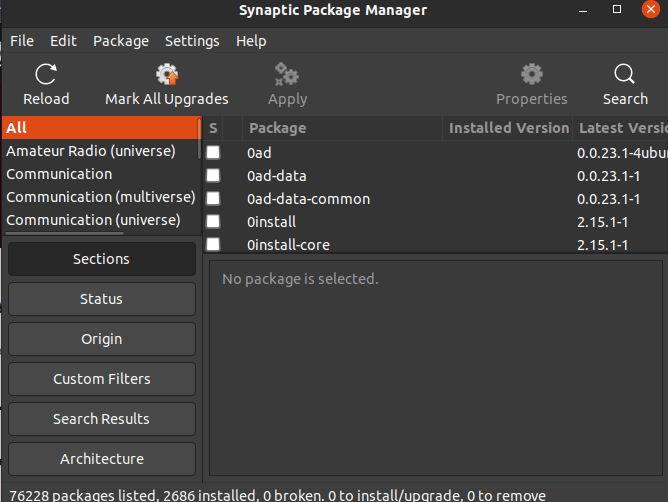This screenshot has width=668, height=502.
Task: Sort by Latest Version column
Action: coord(621,128)
